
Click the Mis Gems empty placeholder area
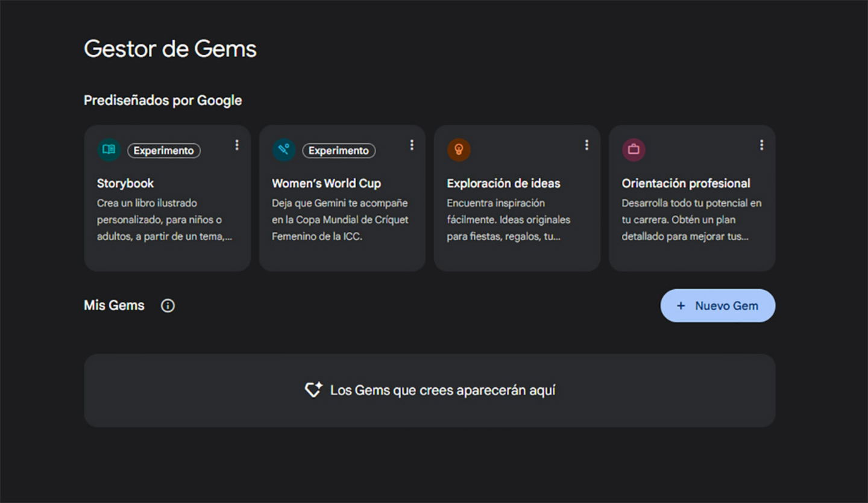coord(429,390)
